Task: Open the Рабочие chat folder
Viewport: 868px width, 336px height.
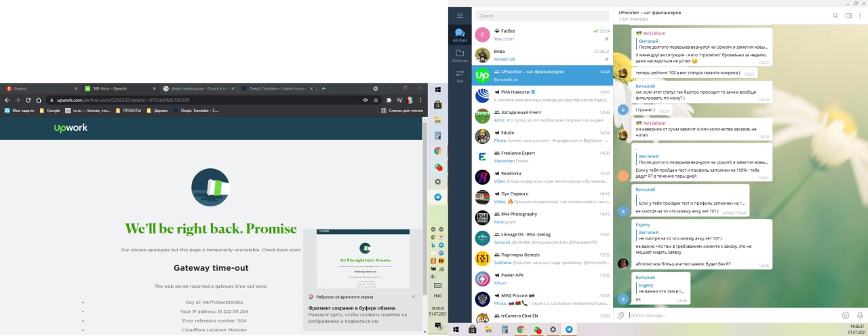Action: 460,56
